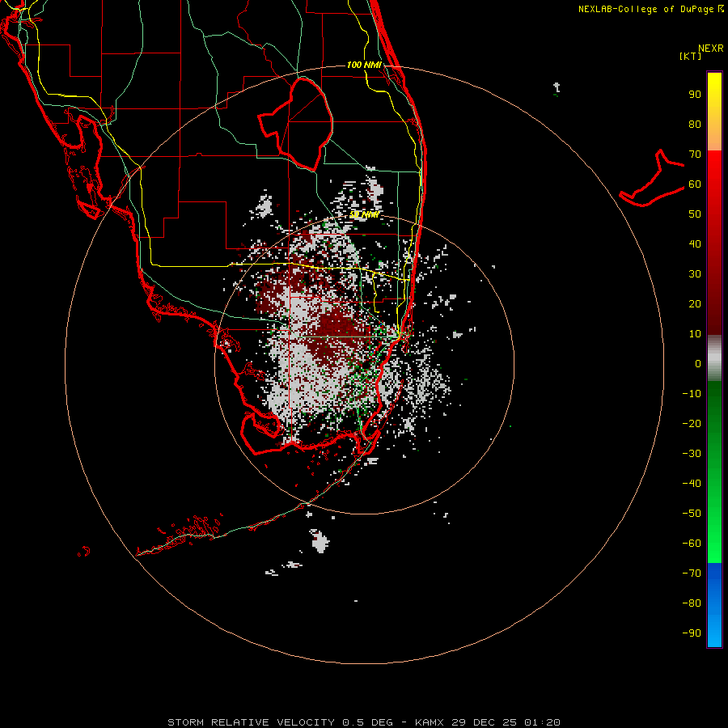Image resolution: width=728 pixels, height=728 pixels.
Task: Click the 50 value on velocity scale
Action: coord(695,214)
